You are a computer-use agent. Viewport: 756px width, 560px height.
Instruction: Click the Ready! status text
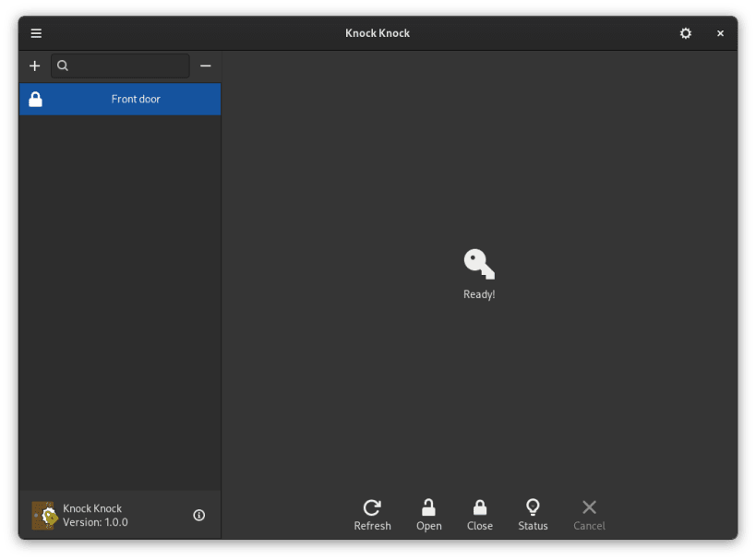pos(479,294)
